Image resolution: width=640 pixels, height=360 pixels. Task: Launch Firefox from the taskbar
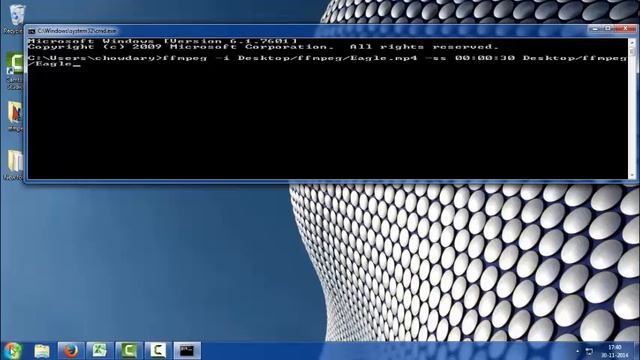pyautogui.click(x=71, y=351)
